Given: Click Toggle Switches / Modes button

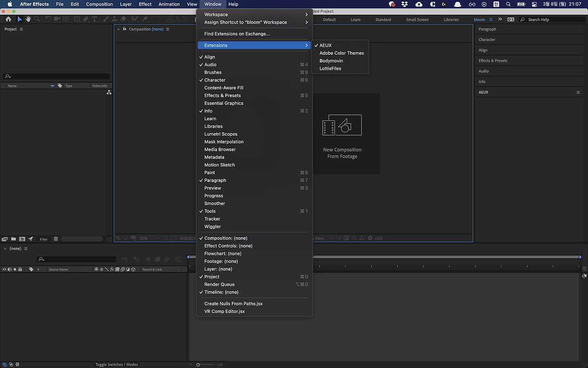Looking at the screenshot, I should coord(117,365).
